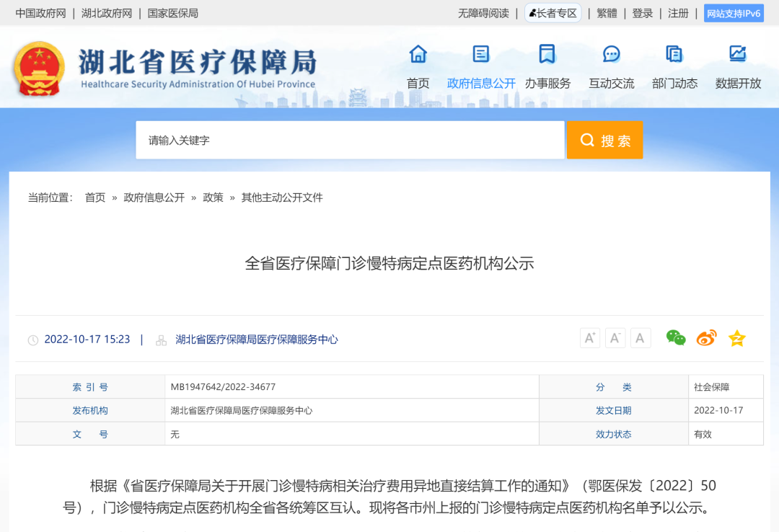
Task: Click the 办事服务 bookmark icon
Action: (x=547, y=54)
